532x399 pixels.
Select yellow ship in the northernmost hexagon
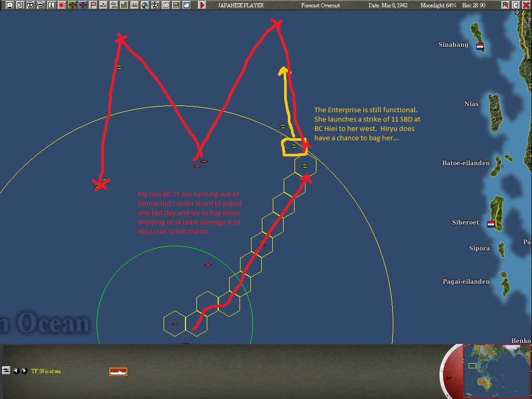(304, 166)
